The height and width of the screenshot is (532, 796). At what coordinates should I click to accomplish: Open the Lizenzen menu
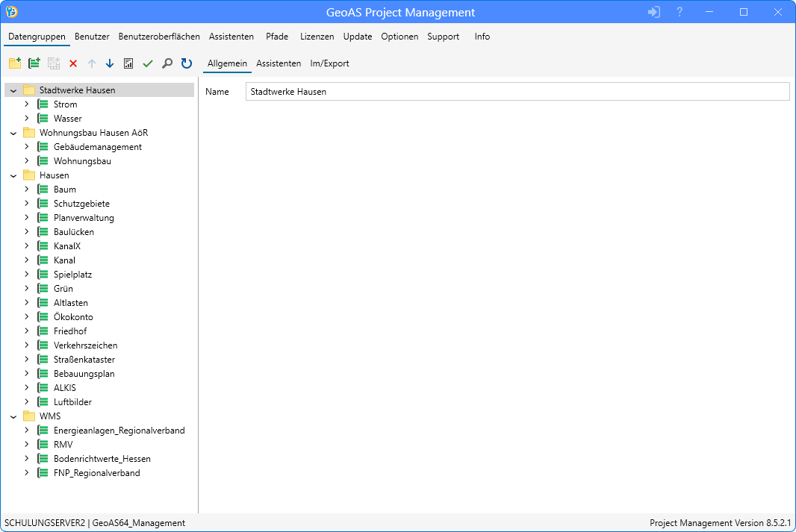pos(317,37)
